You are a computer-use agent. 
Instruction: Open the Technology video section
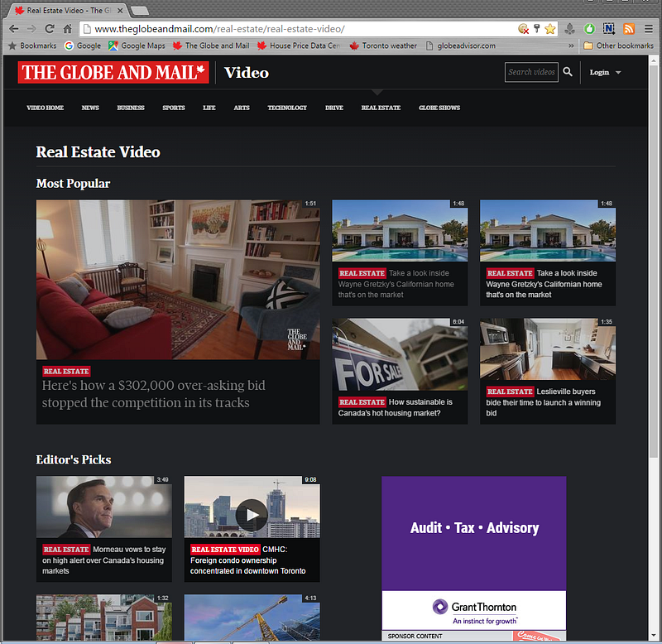click(287, 108)
